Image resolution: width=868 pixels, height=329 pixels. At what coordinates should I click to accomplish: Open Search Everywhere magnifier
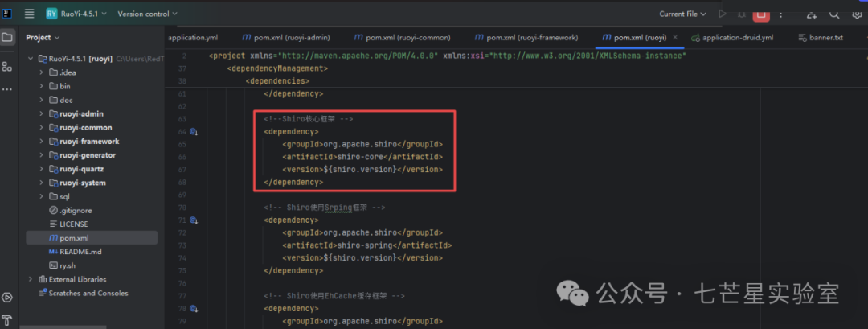(x=834, y=14)
